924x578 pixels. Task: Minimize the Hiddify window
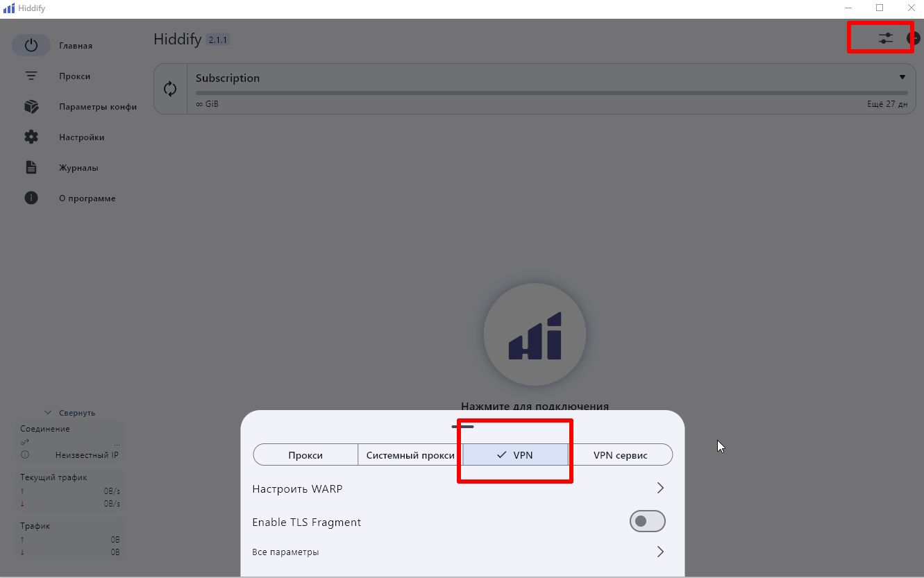tap(848, 8)
